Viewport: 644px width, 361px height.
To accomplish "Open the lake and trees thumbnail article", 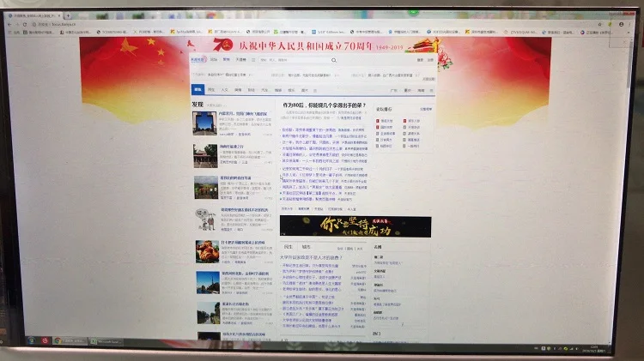I will coord(209,314).
